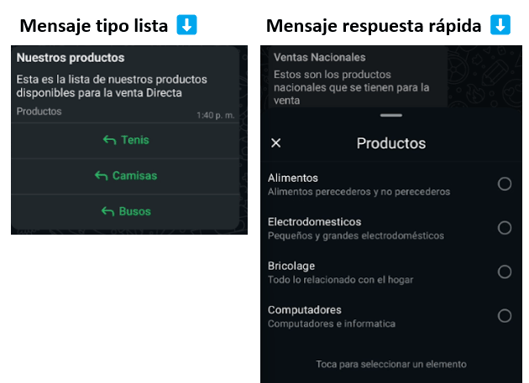Click the Productos sheet title
This screenshot has width=529, height=383.
tap(391, 143)
